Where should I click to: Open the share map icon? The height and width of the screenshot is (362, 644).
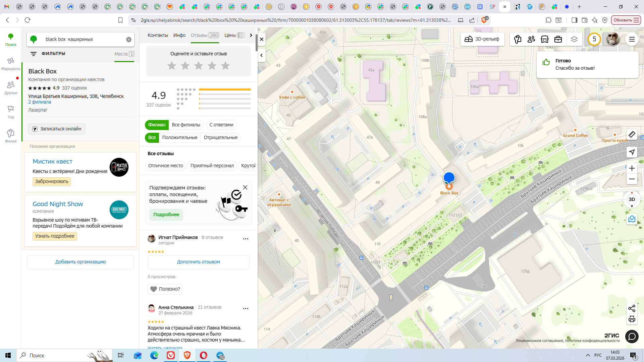click(632, 308)
